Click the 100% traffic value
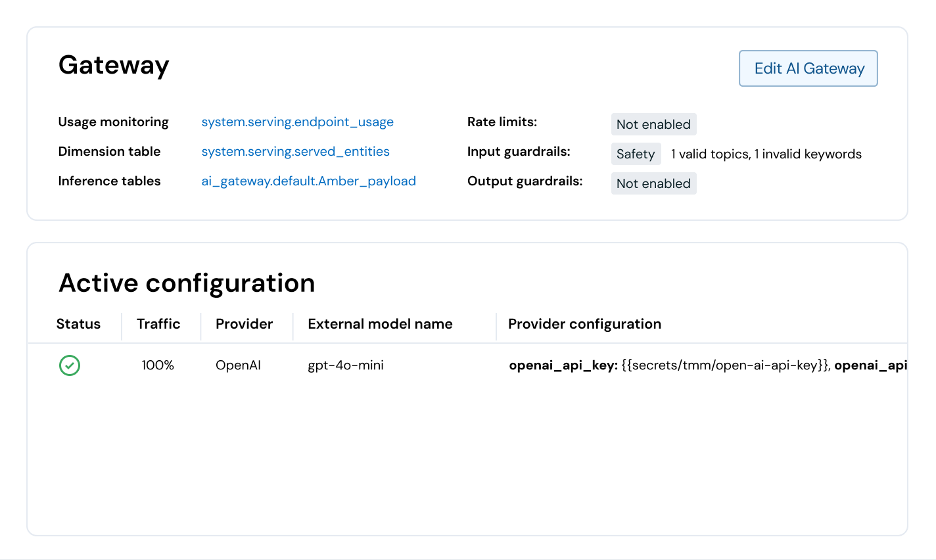 pos(158,365)
